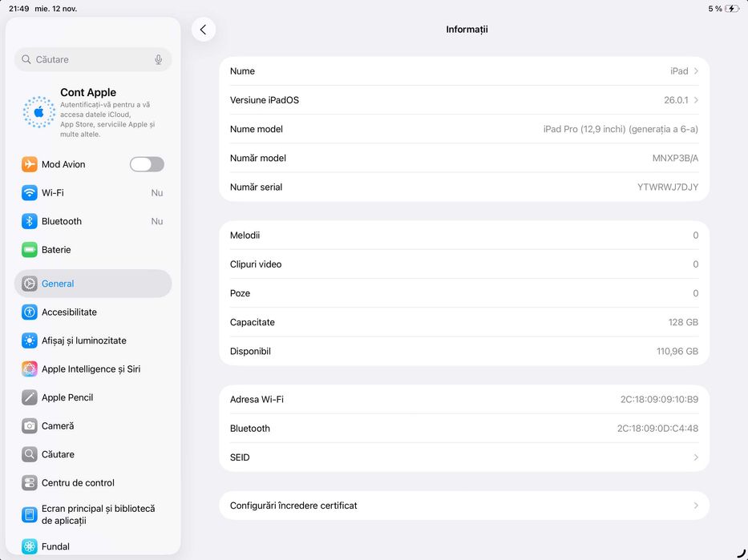The width and height of the screenshot is (748, 560).
Task: Open the Nume row chevron
Action: click(x=696, y=71)
